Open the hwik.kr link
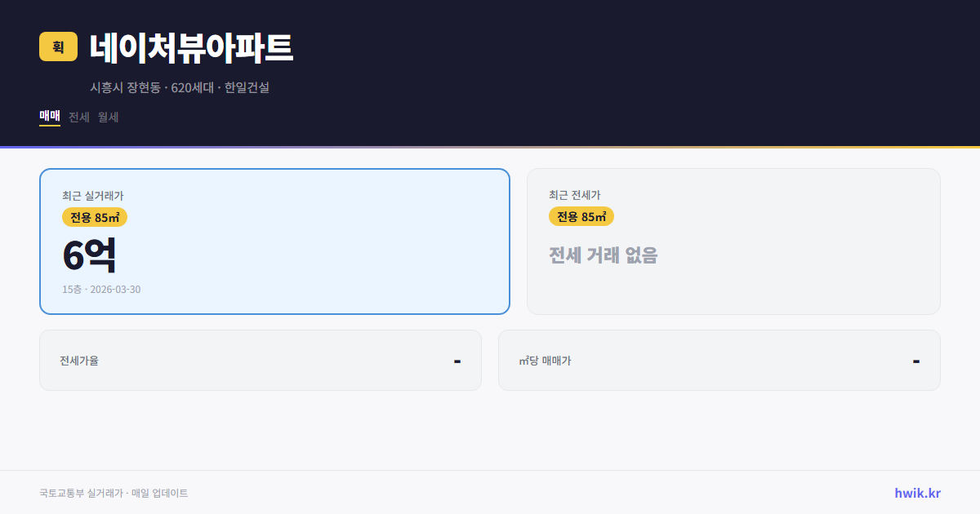The image size is (980, 514). [x=916, y=492]
